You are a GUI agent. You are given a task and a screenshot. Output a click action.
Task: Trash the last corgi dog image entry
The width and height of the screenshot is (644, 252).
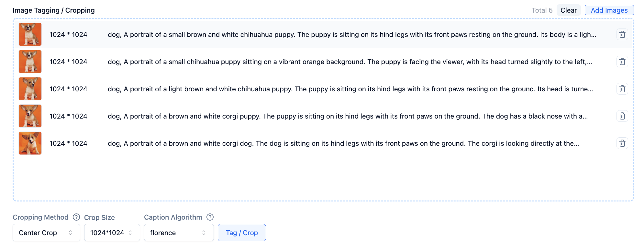tap(622, 143)
